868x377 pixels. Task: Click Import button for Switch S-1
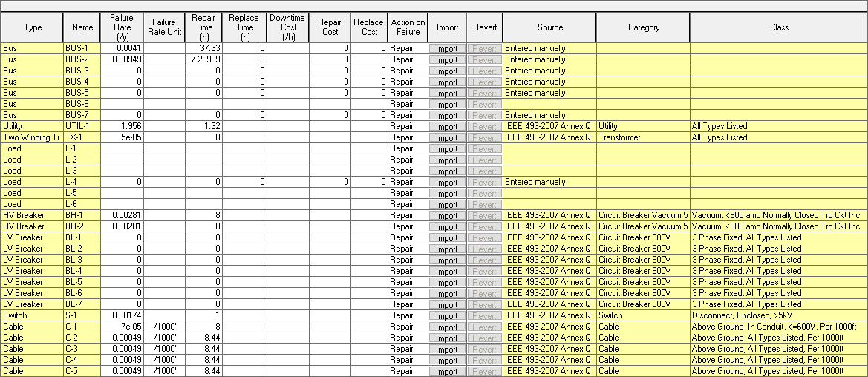(447, 316)
